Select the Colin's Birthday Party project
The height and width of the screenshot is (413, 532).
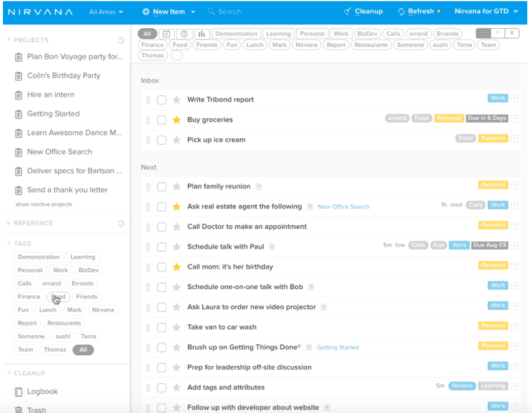(x=64, y=76)
